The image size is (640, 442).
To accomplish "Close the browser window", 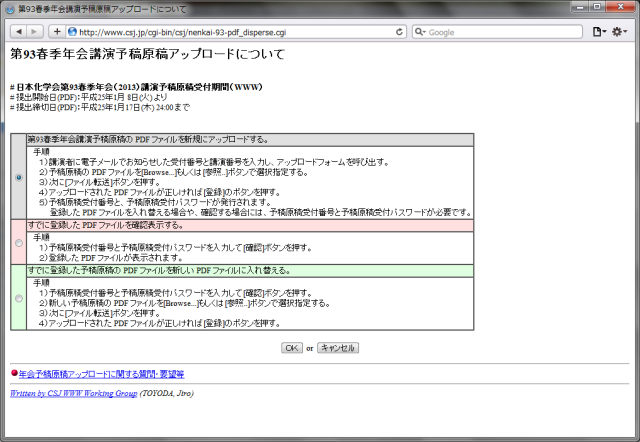I will [x=620, y=6].
